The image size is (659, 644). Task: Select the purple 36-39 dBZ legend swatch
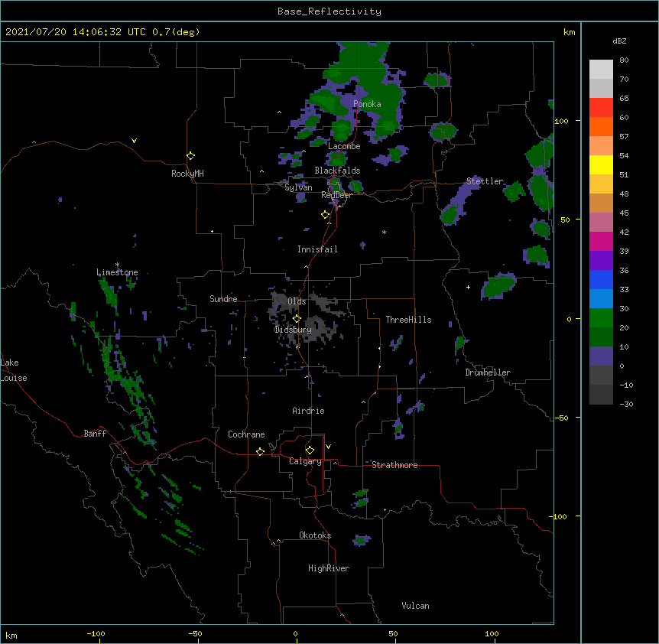(601, 261)
